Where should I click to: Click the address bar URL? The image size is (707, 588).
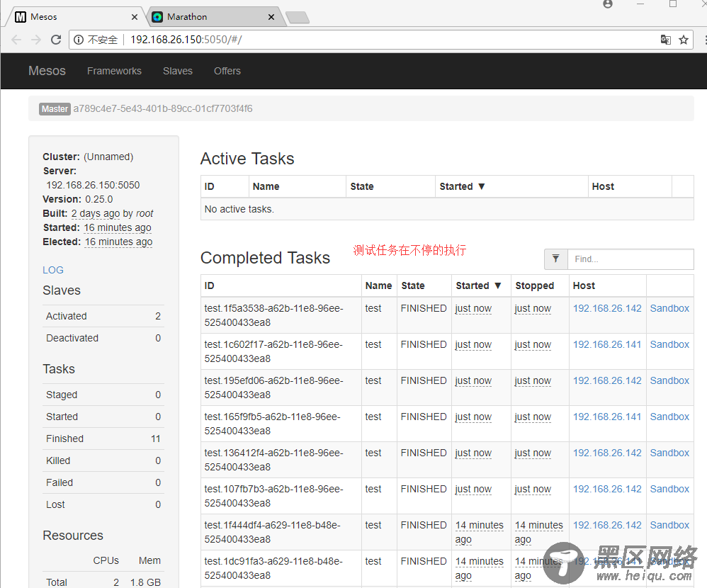click(186, 40)
